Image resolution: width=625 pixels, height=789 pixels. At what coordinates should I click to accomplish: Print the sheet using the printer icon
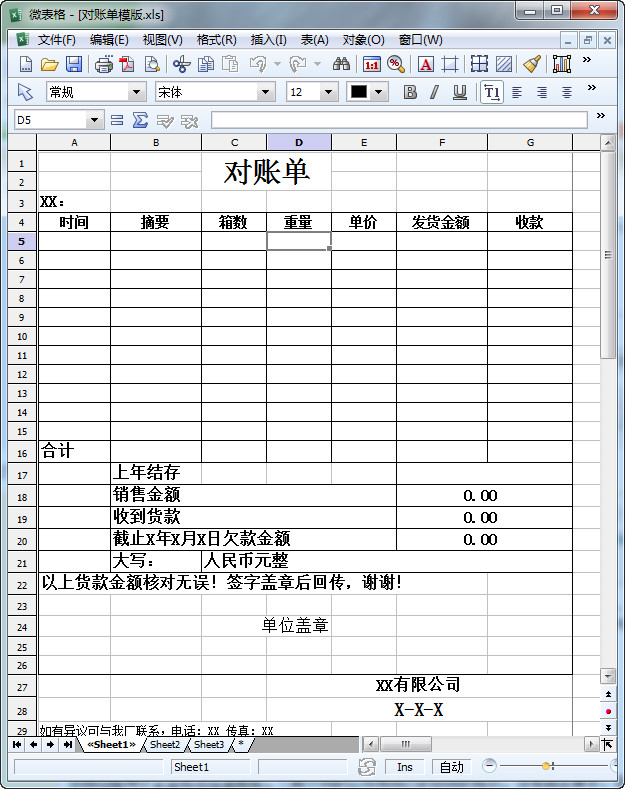click(x=104, y=64)
